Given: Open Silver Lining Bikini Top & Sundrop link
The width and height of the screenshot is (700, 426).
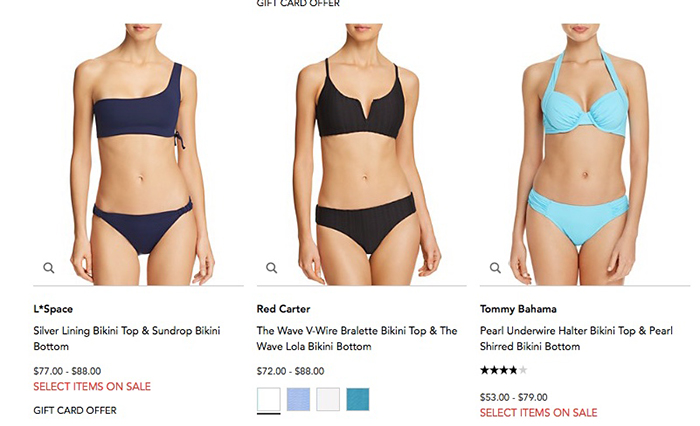Looking at the screenshot, I should tap(127, 338).
